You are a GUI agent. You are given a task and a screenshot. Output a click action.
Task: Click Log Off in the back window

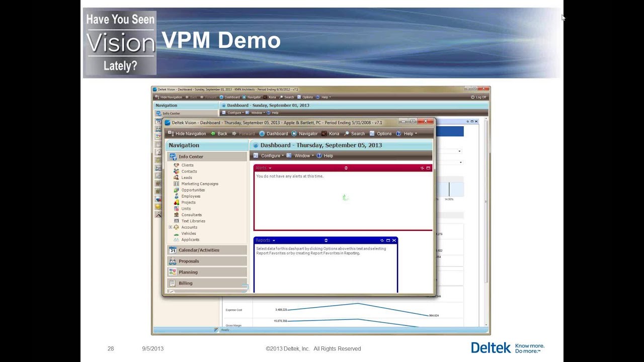click(478, 97)
